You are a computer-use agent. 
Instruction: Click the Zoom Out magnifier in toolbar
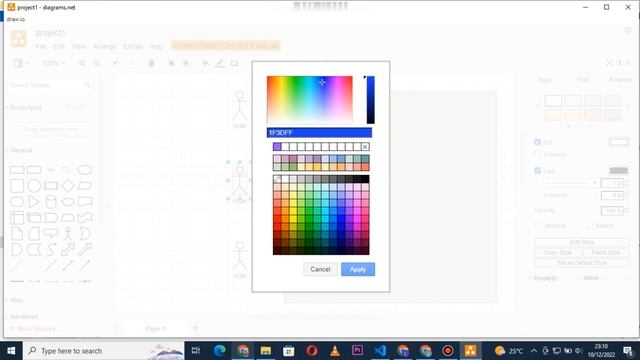97,63
